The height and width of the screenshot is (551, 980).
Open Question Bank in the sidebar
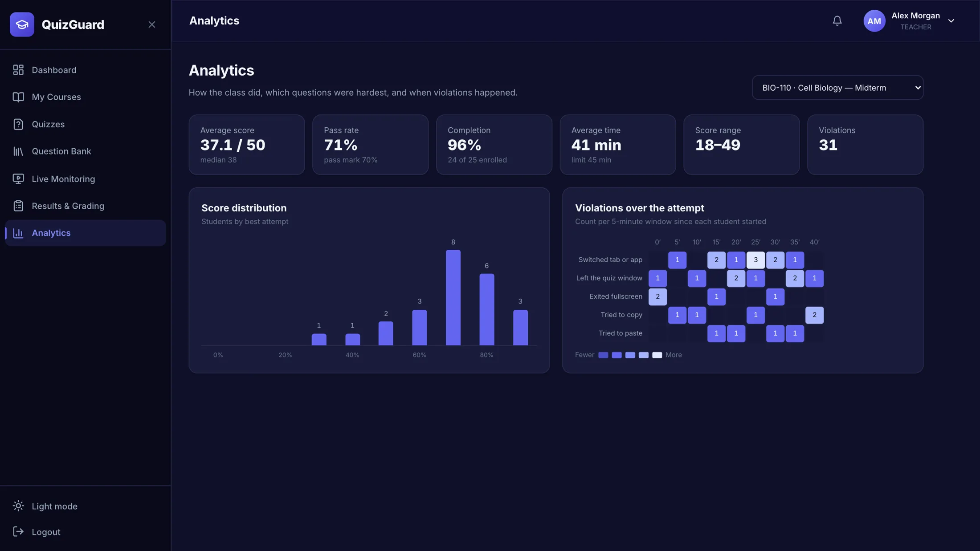(x=85, y=151)
